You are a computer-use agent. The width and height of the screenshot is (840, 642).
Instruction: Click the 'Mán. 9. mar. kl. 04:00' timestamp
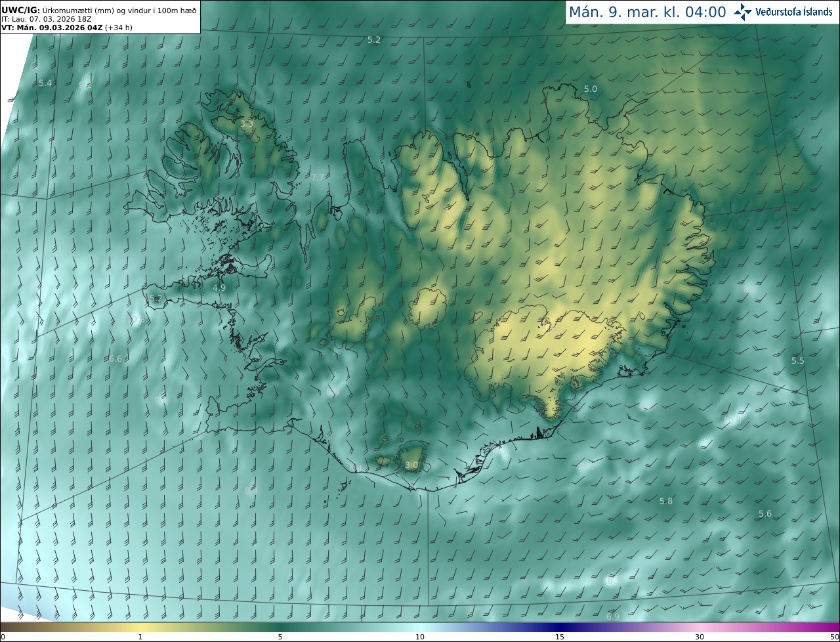tap(647, 12)
